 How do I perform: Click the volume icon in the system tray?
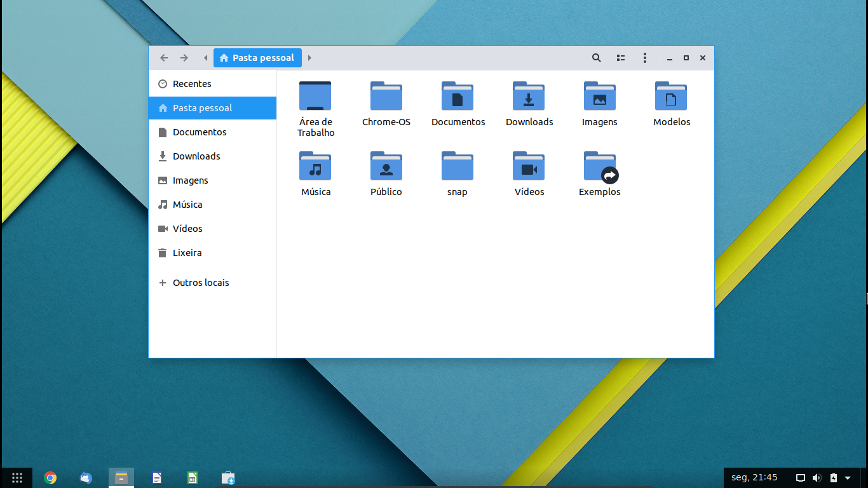[x=817, y=477]
